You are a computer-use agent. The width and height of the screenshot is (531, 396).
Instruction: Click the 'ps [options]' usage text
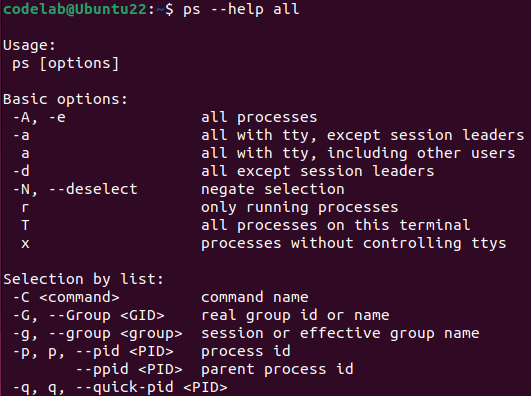tap(66, 64)
